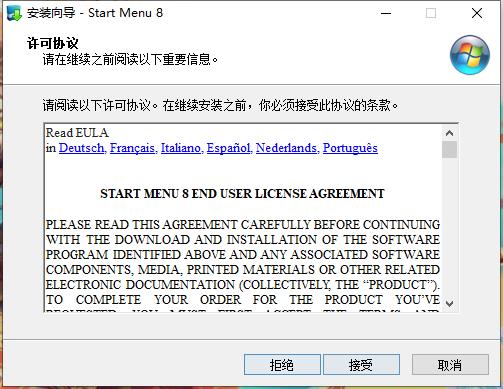Open the Français EULA link
This screenshot has width=503, height=389.
pos(132,148)
